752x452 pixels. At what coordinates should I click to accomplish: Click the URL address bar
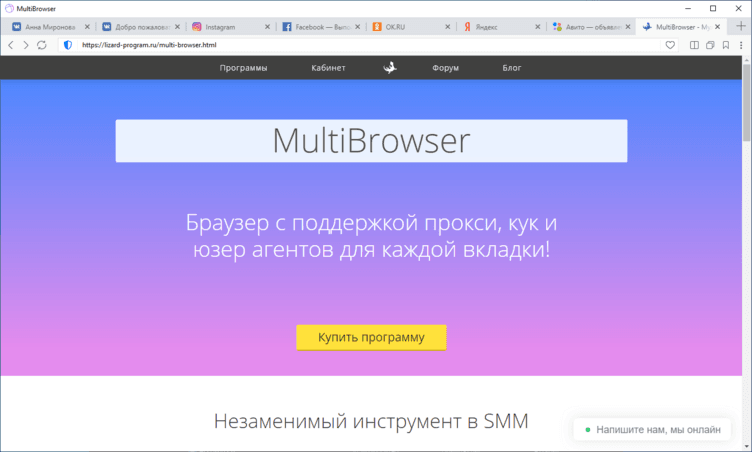[369, 45]
